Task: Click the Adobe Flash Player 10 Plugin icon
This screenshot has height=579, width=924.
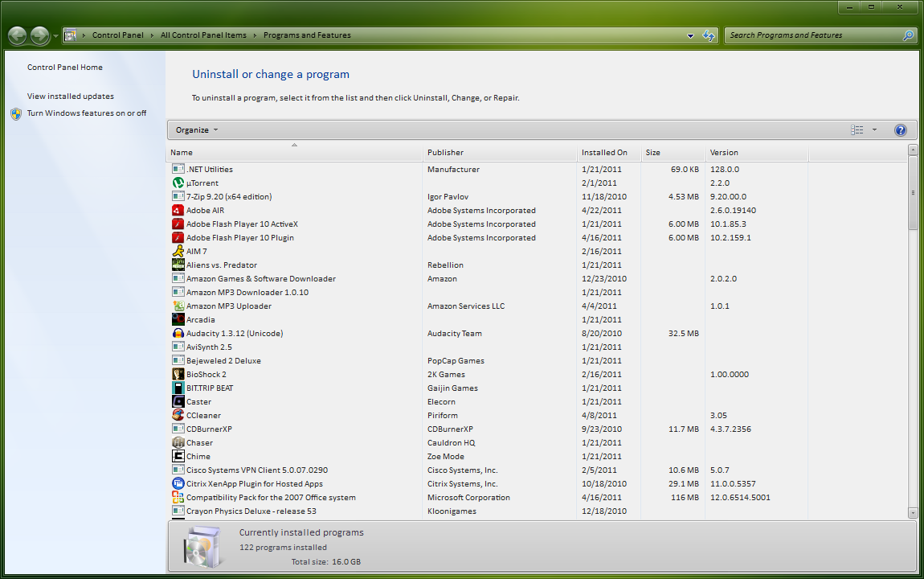Action: pyautogui.click(x=178, y=237)
